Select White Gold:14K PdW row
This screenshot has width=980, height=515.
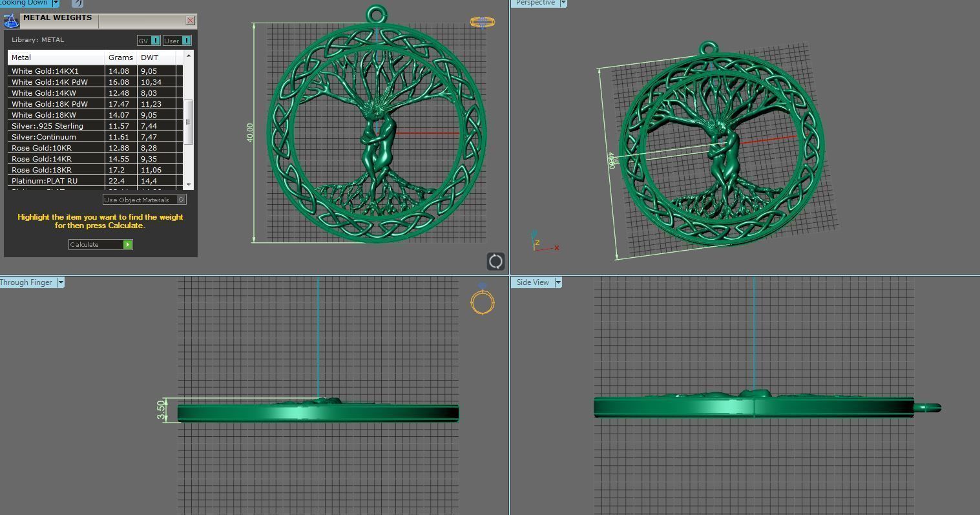95,82
